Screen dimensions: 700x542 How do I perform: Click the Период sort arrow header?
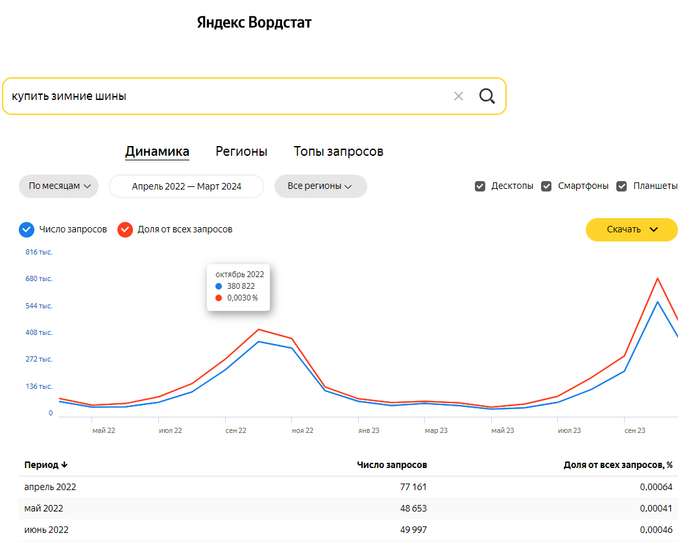(x=47, y=465)
